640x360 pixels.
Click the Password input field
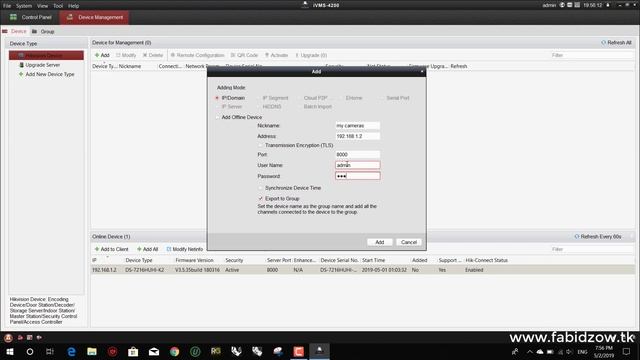point(358,176)
